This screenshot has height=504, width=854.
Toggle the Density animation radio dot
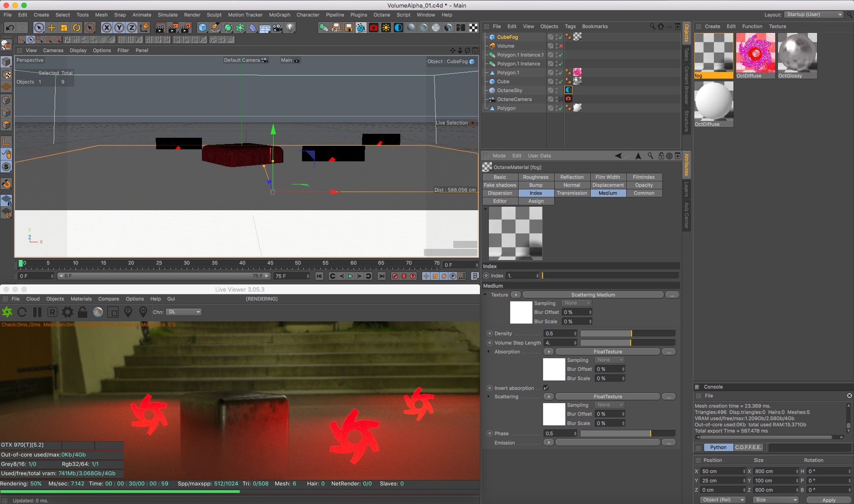coord(490,333)
